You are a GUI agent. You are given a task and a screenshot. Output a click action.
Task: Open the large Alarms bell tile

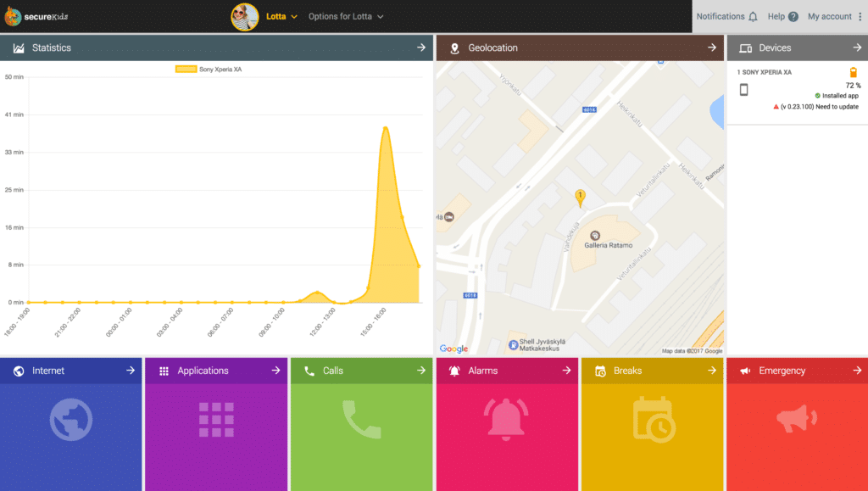[x=506, y=420]
